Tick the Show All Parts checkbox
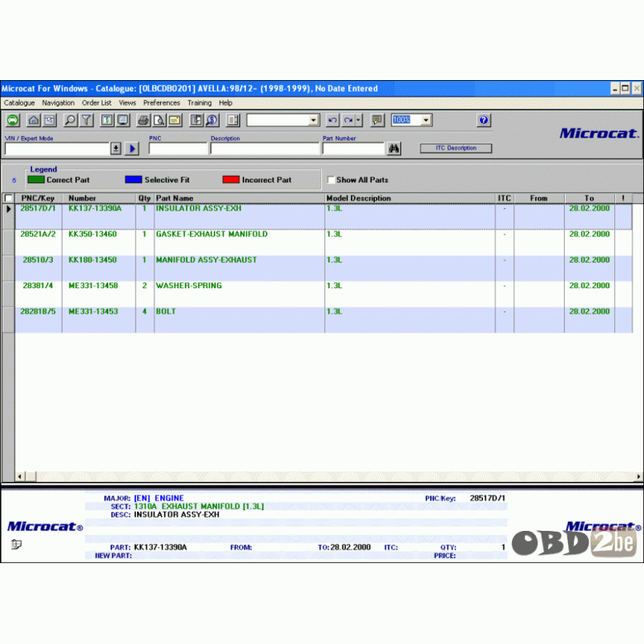 tap(331, 180)
